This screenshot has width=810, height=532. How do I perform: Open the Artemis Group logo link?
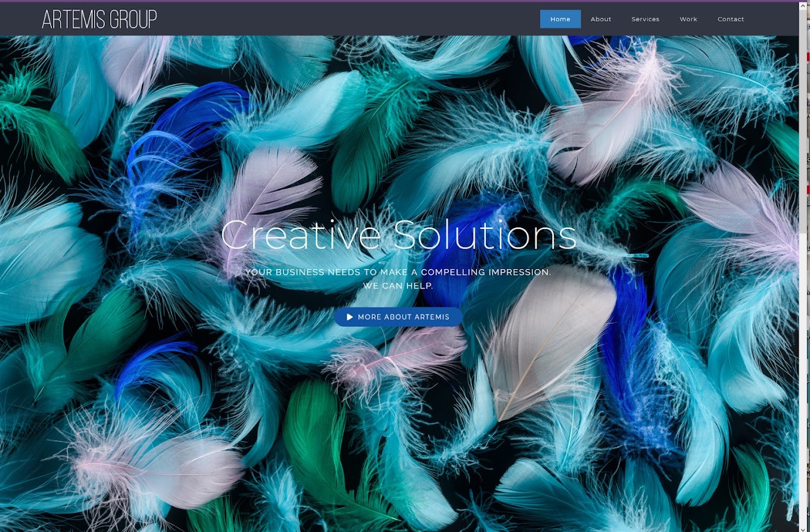pyautogui.click(x=99, y=20)
